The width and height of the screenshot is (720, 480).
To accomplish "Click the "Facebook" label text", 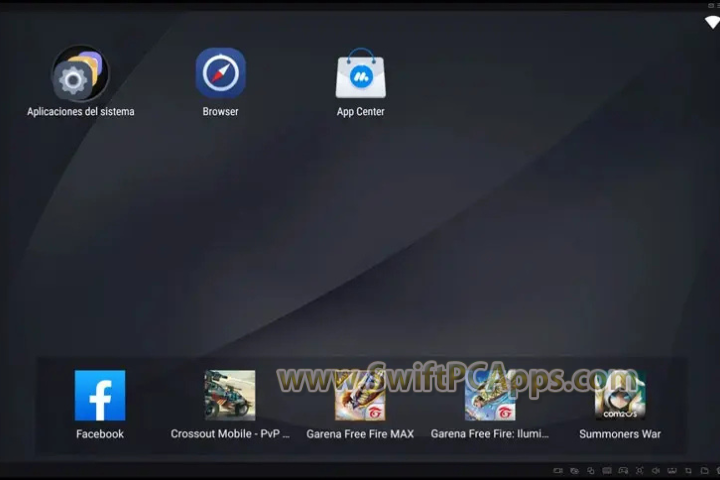I will (100, 434).
